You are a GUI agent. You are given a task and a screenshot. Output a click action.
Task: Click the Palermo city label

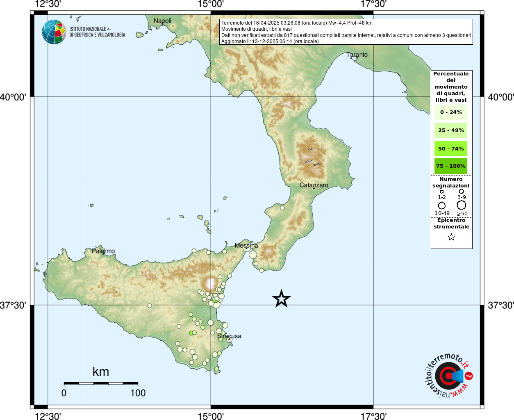[x=103, y=251]
